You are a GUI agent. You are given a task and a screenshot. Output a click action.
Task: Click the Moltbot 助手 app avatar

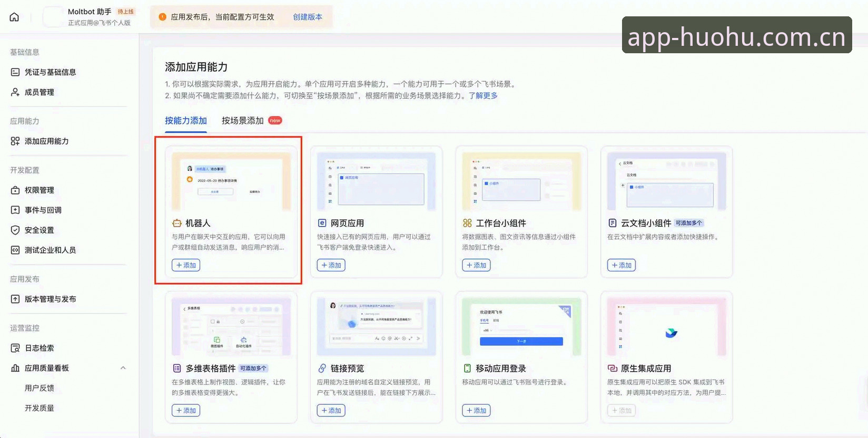pyautogui.click(x=53, y=17)
